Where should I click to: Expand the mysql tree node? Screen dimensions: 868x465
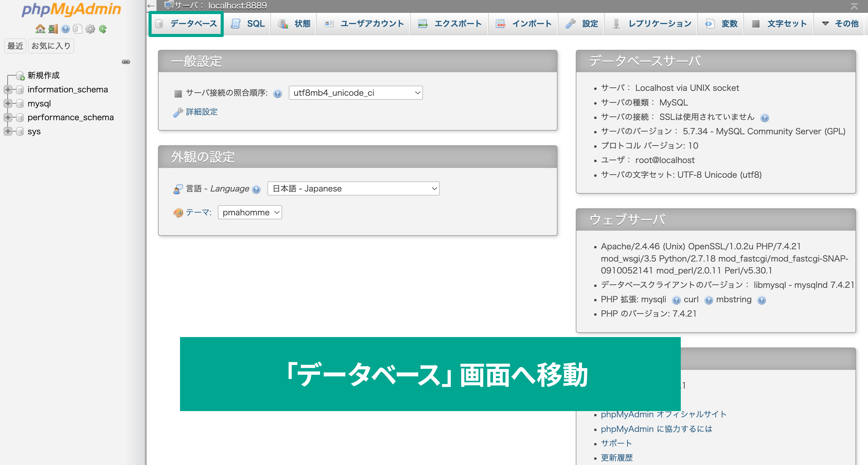7,103
